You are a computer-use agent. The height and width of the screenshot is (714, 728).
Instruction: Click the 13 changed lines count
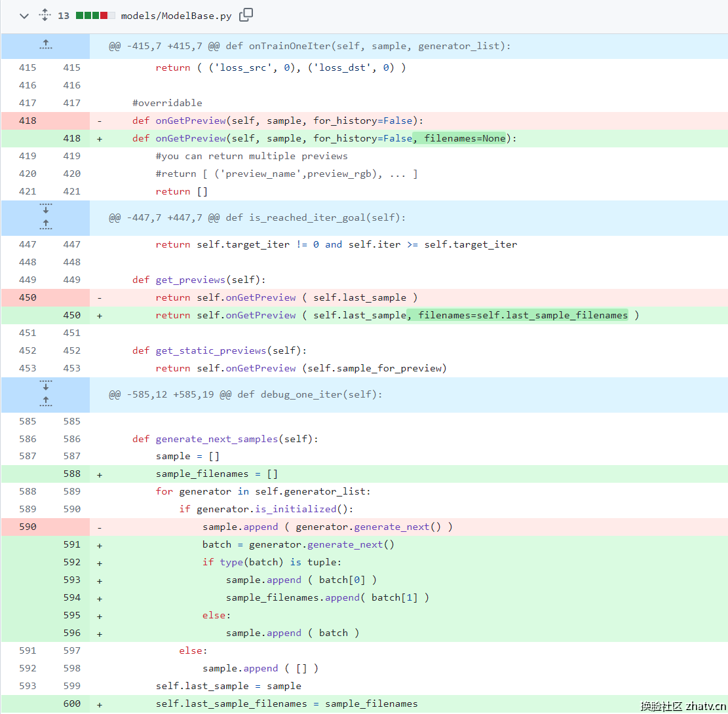pyautogui.click(x=64, y=16)
